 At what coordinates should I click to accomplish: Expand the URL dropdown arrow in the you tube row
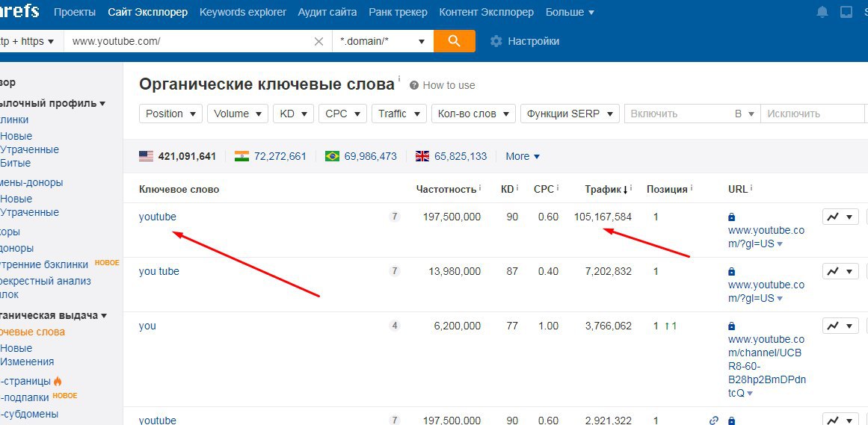(780, 299)
